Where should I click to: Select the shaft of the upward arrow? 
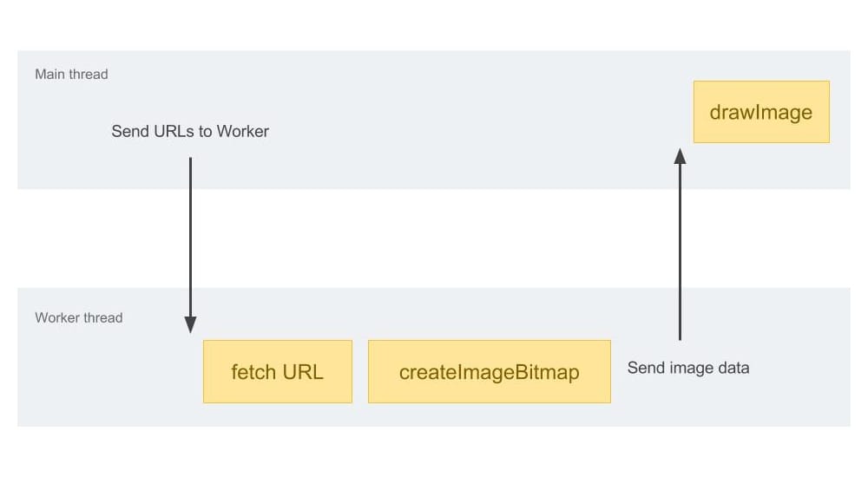[680, 252]
